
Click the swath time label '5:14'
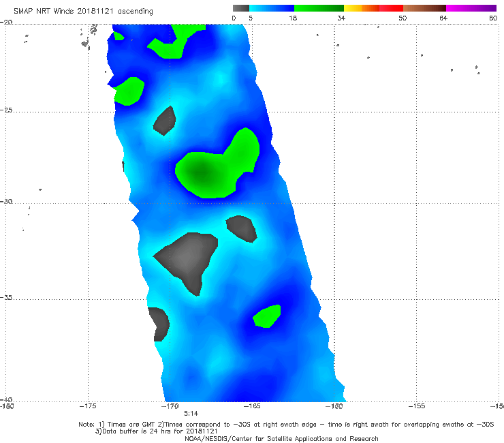coord(191,414)
